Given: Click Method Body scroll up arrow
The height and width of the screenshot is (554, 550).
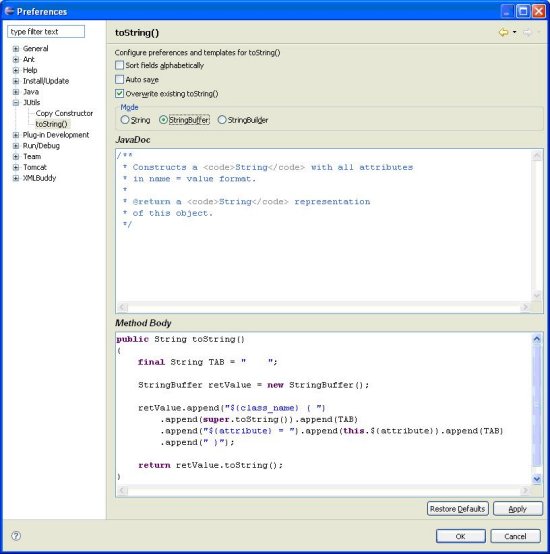Looking at the screenshot, I should coord(537,339).
